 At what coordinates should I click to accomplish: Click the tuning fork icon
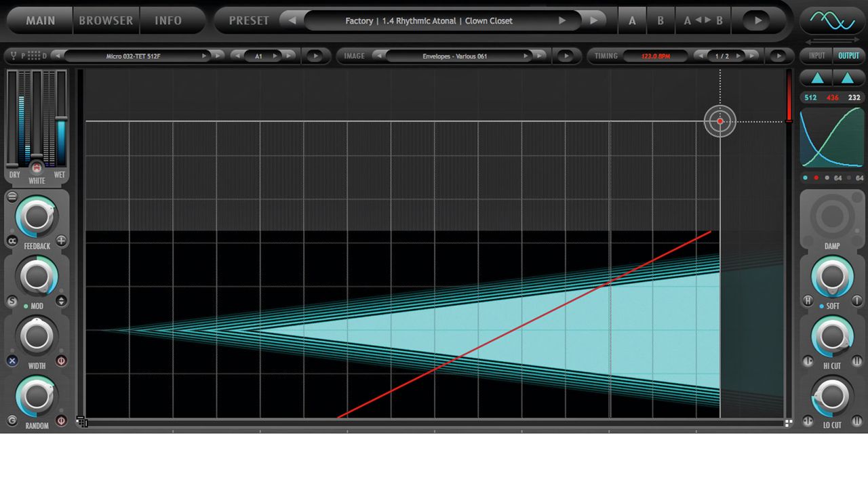point(13,56)
